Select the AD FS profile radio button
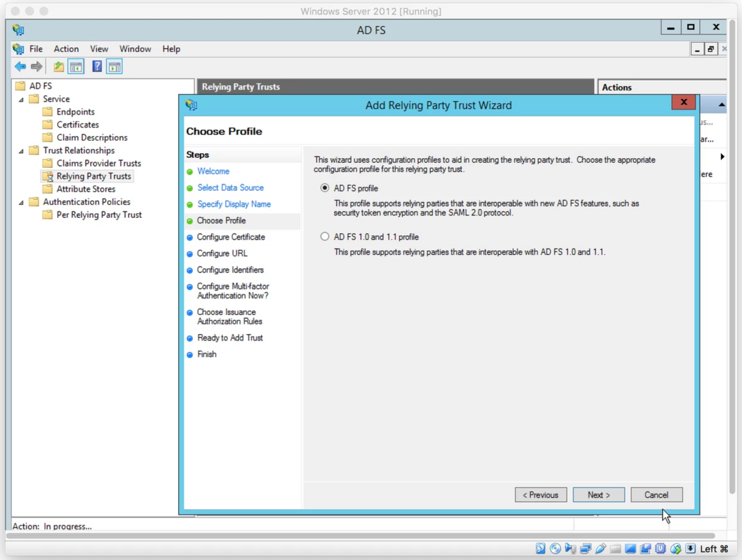Image resolution: width=742 pixels, height=560 pixels. 324,188
